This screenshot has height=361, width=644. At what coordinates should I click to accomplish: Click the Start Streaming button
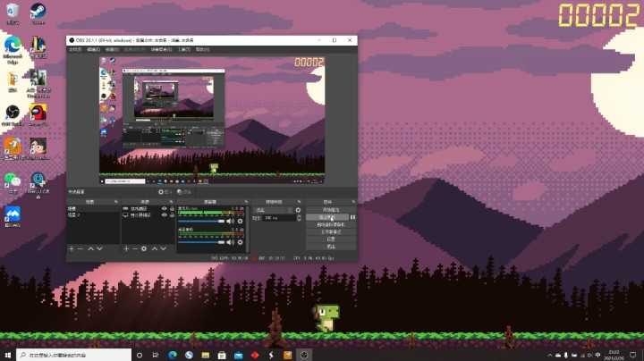331,210
